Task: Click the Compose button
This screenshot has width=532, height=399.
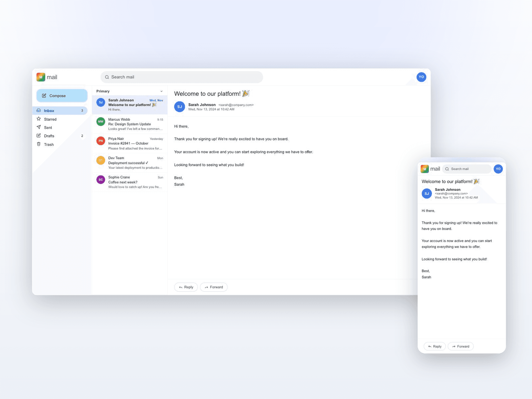Action: point(62,96)
